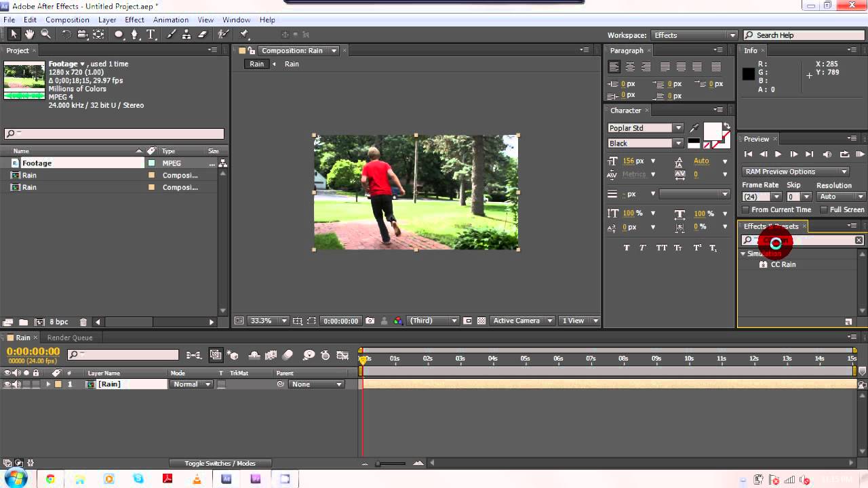Viewport: 868px width, 488px height.
Task: Click Toggle Switches / Modes button
Action: [x=220, y=464]
